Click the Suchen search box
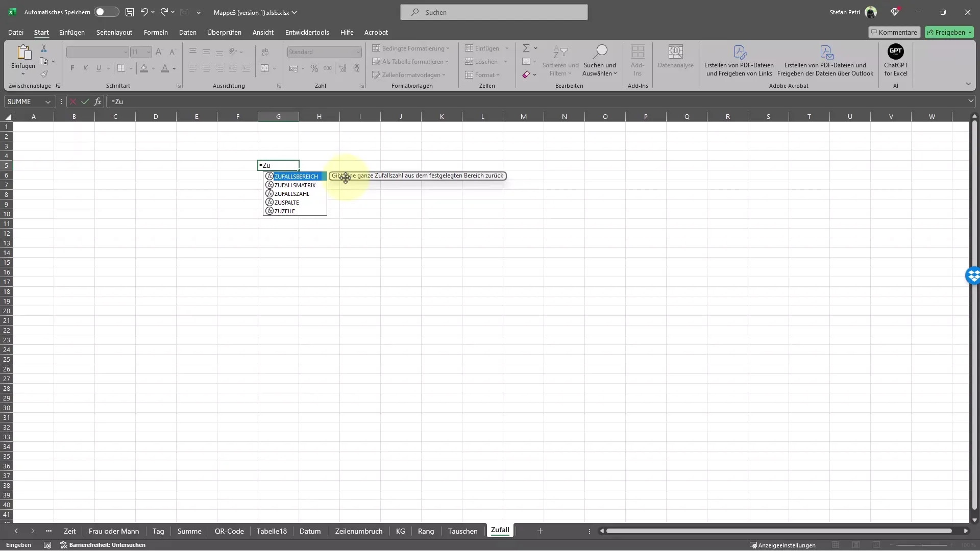The height and width of the screenshot is (551, 980). pyautogui.click(x=494, y=12)
